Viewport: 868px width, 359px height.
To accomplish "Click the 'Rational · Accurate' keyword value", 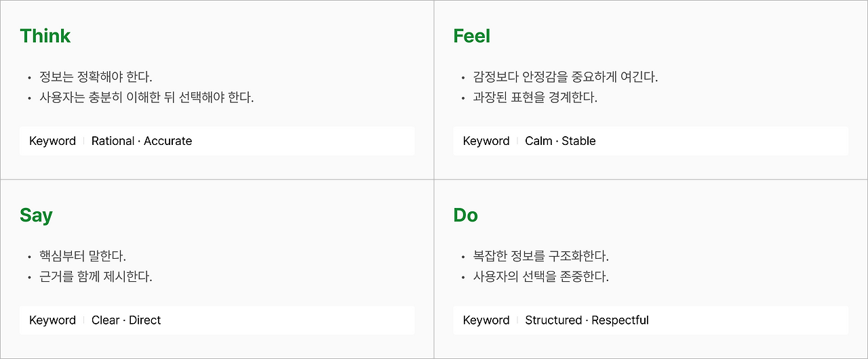I will [x=142, y=141].
